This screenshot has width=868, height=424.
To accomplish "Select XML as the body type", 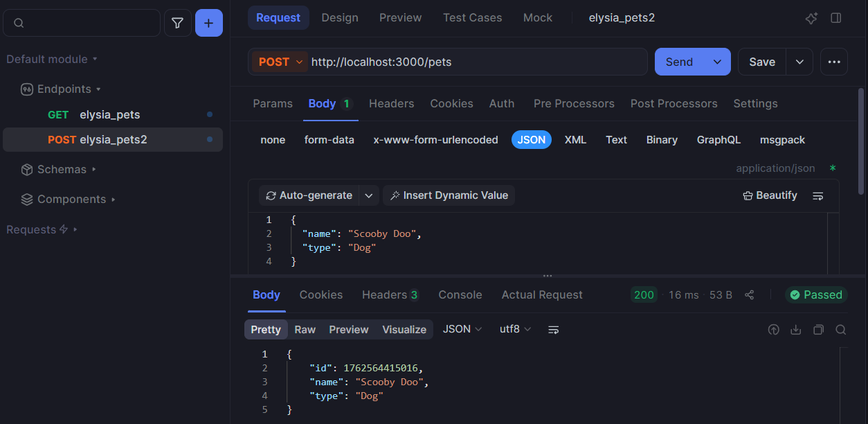I will [575, 139].
